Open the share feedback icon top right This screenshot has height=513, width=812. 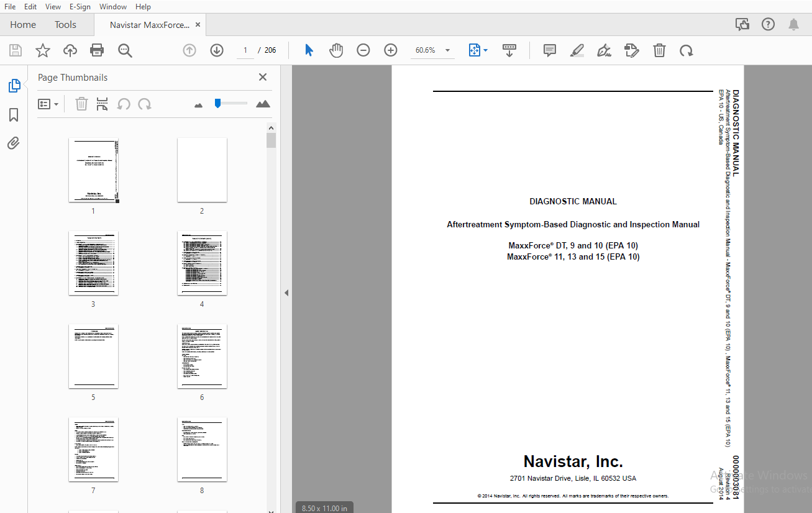click(x=742, y=25)
